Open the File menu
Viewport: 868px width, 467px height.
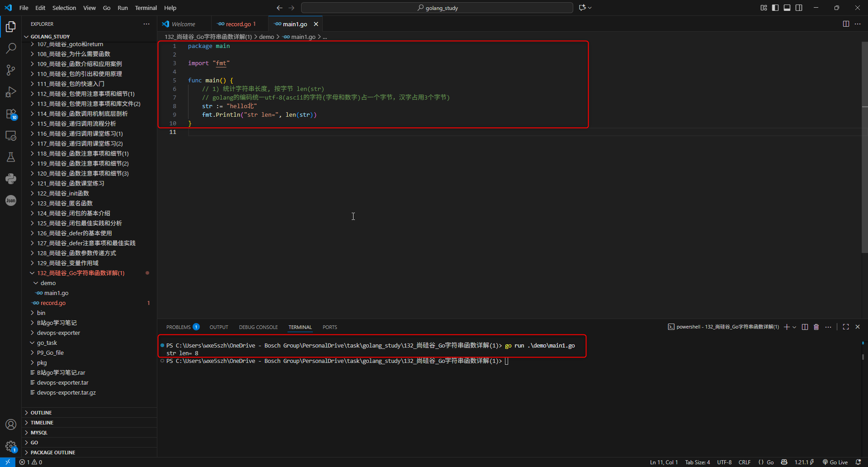point(24,8)
